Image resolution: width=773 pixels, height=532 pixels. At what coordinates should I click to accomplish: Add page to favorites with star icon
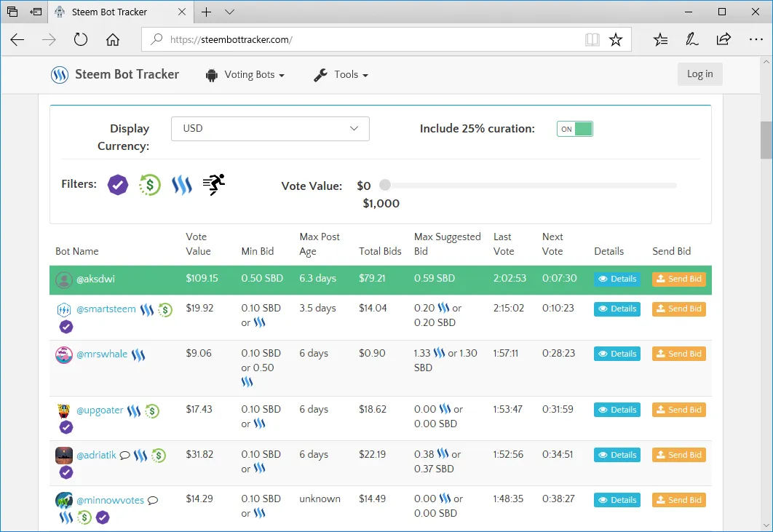coord(616,39)
